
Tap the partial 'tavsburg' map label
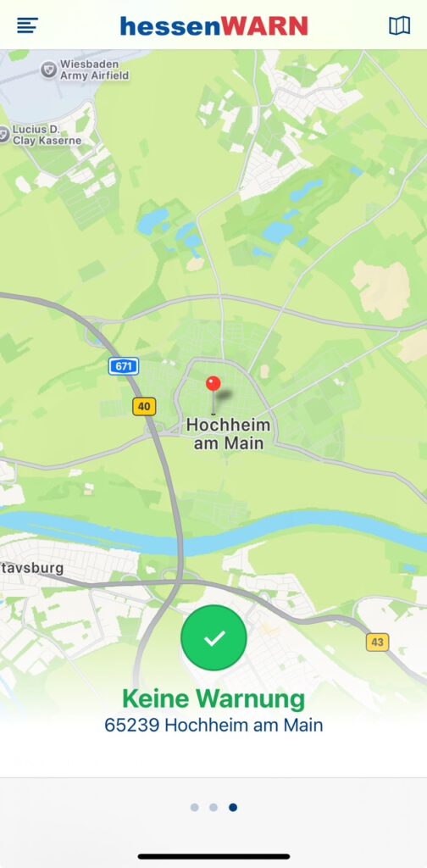pyautogui.click(x=31, y=568)
